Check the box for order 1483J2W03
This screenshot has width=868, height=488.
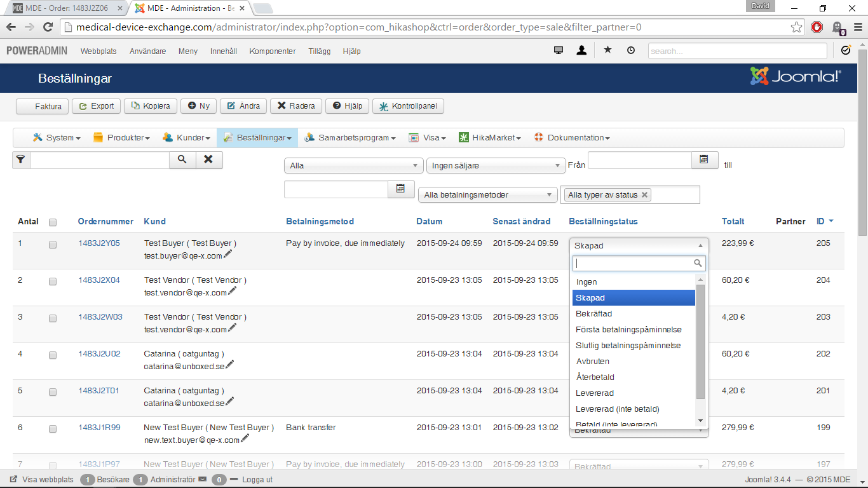coord(53,318)
